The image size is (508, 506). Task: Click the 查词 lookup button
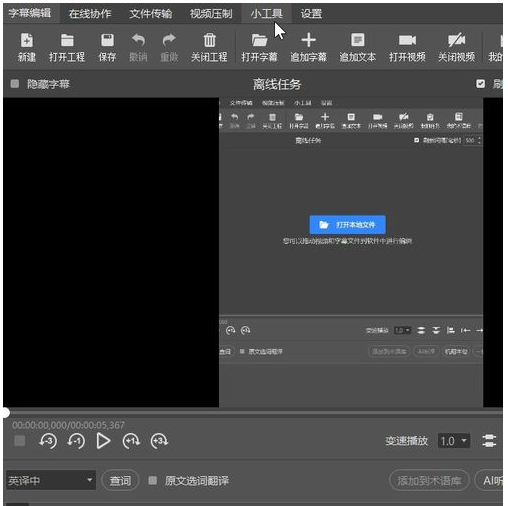[120, 480]
